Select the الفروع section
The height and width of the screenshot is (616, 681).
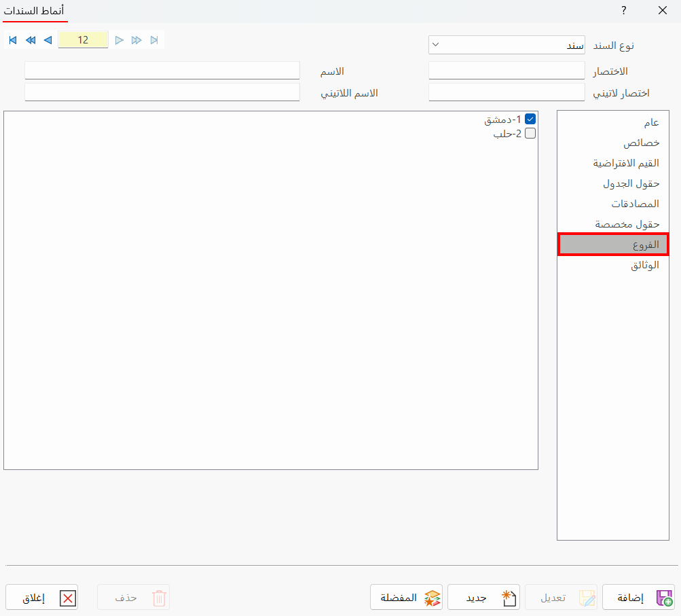pyautogui.click(x=613, y=244)
